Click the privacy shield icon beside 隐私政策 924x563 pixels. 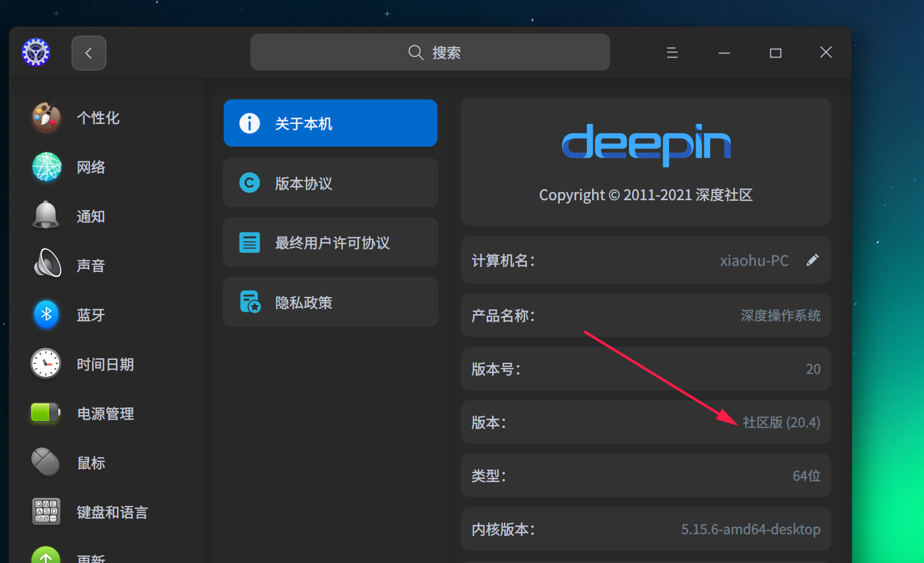click(x=250, y=302)
